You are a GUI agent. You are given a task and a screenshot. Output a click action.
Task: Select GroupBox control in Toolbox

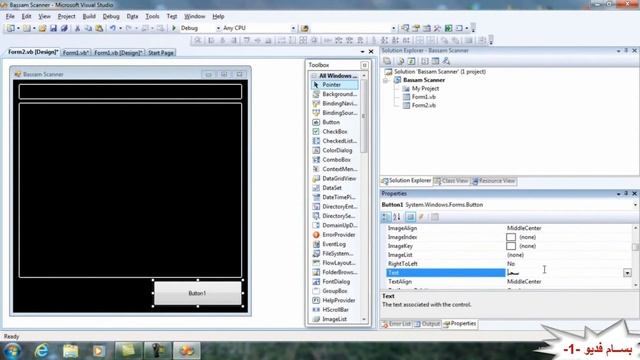point(335,291)
